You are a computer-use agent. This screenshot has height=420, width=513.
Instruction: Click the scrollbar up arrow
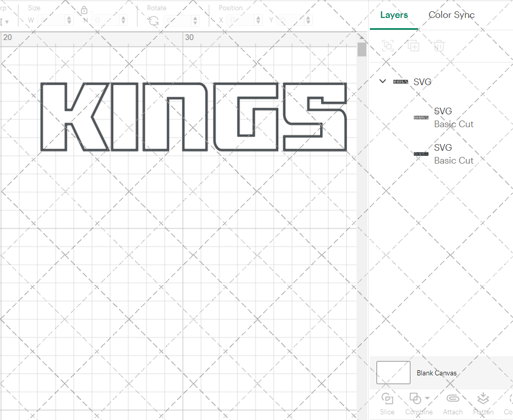tap(362, 37)
